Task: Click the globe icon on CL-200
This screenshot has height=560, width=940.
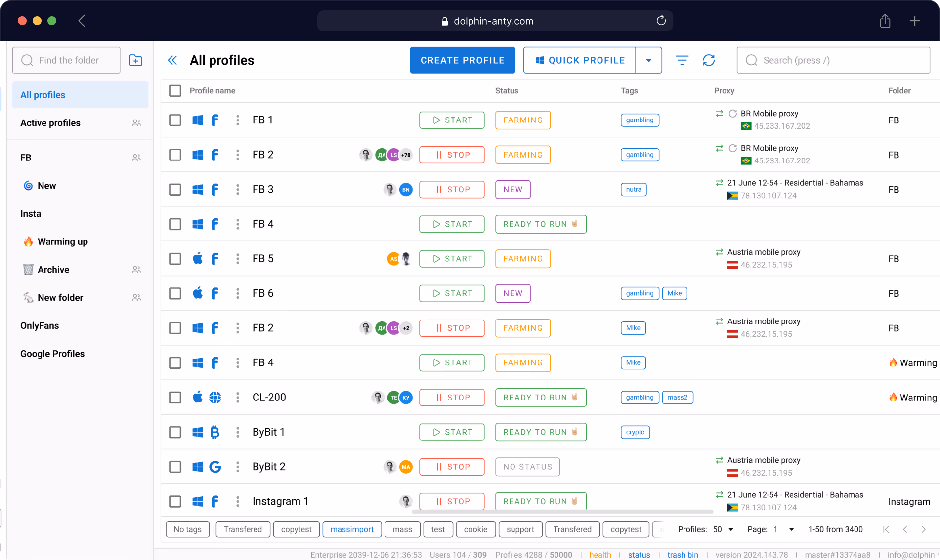Action: pos(215,397)
